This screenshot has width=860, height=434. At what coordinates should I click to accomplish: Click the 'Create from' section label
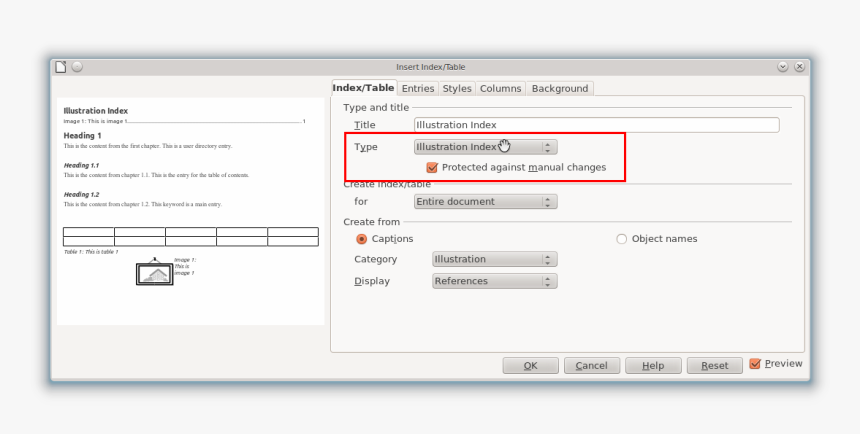click(371, 222)
